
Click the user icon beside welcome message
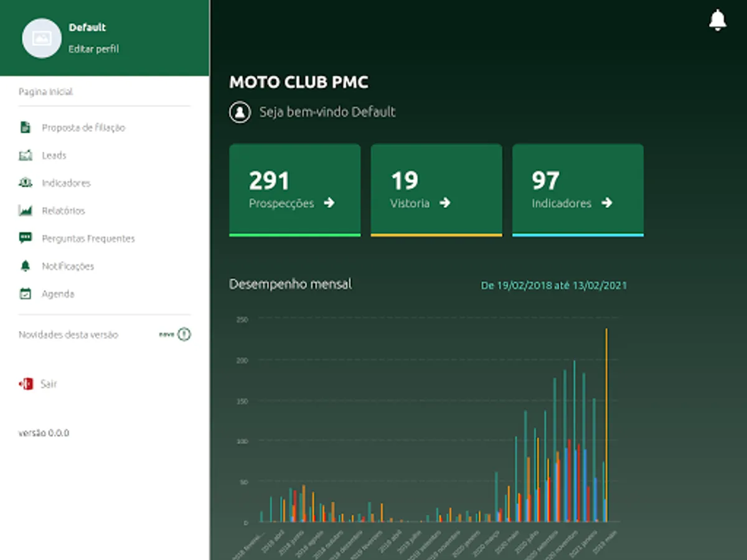240,113
